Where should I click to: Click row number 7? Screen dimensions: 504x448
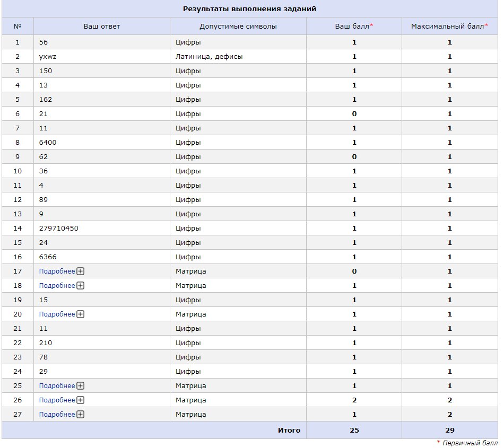tap(18, 128)
